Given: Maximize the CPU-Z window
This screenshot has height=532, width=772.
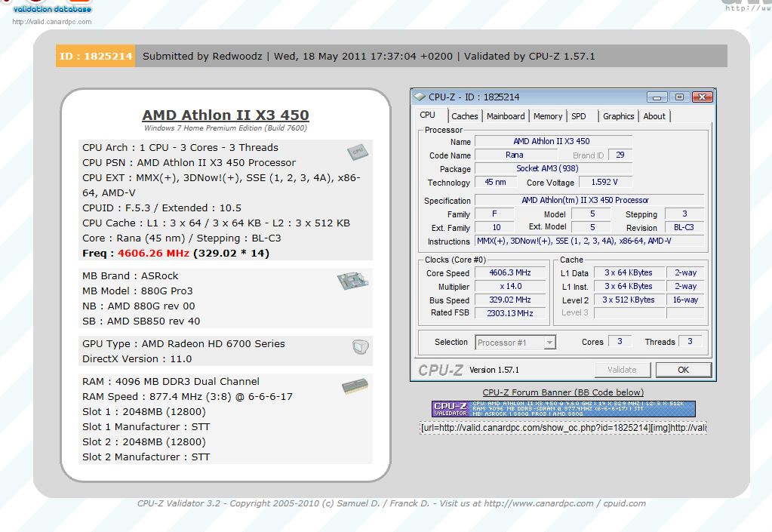Looking at the screenshot, I should pos(679,97).
